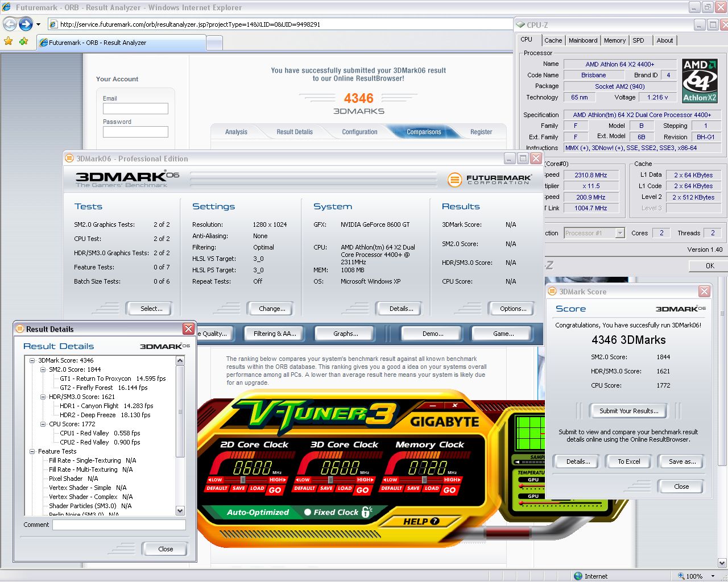Click the Help question mark in V-Tuner

pyautogui.click(x=435, y=521)
